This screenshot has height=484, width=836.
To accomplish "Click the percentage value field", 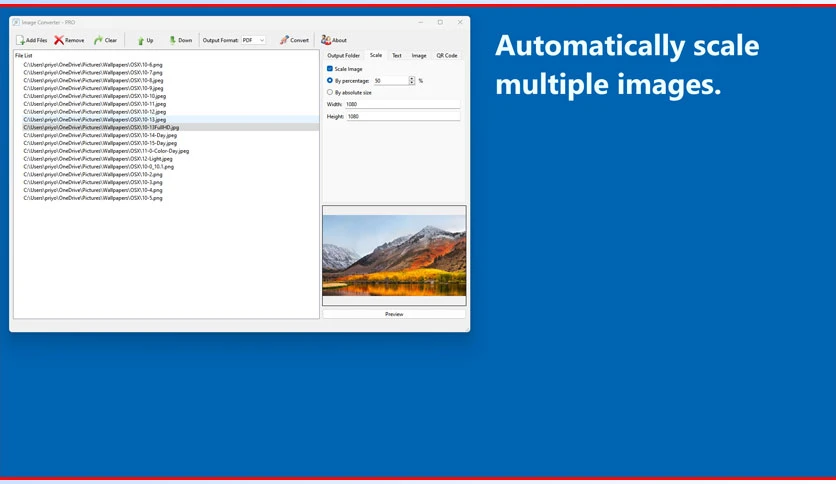I will [x=391, y=80].
